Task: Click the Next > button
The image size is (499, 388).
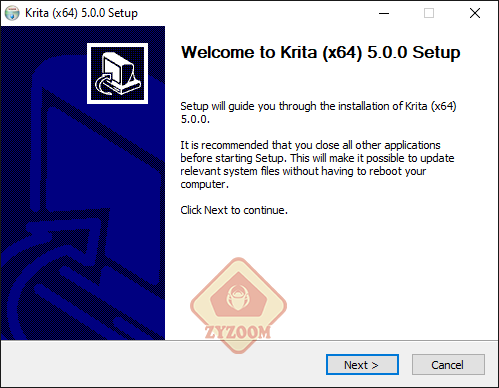Action: tap(362, 365)
